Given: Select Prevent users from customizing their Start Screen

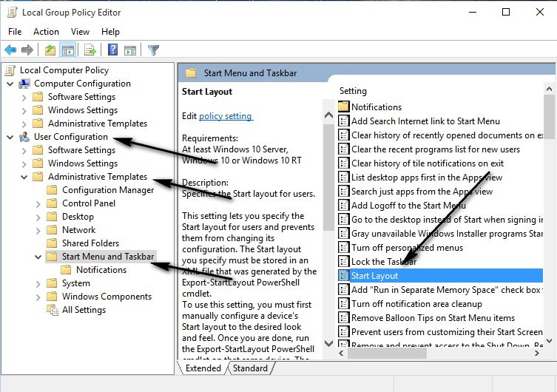Looking at the screenshot, I should tap(447, 332).
